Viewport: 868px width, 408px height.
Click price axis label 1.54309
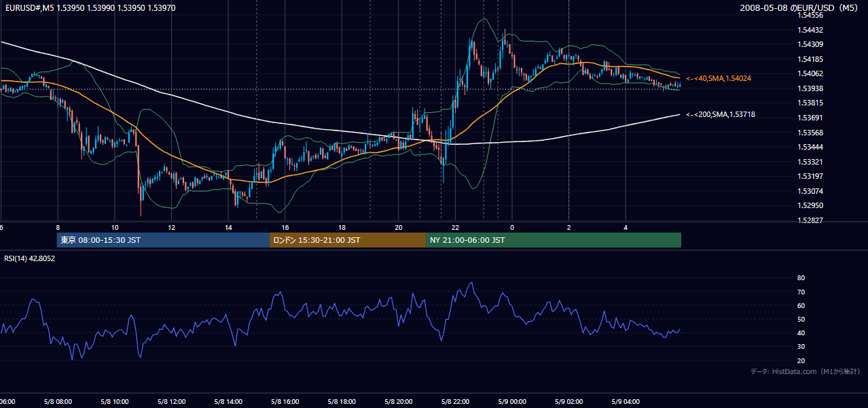click(811, 44)
